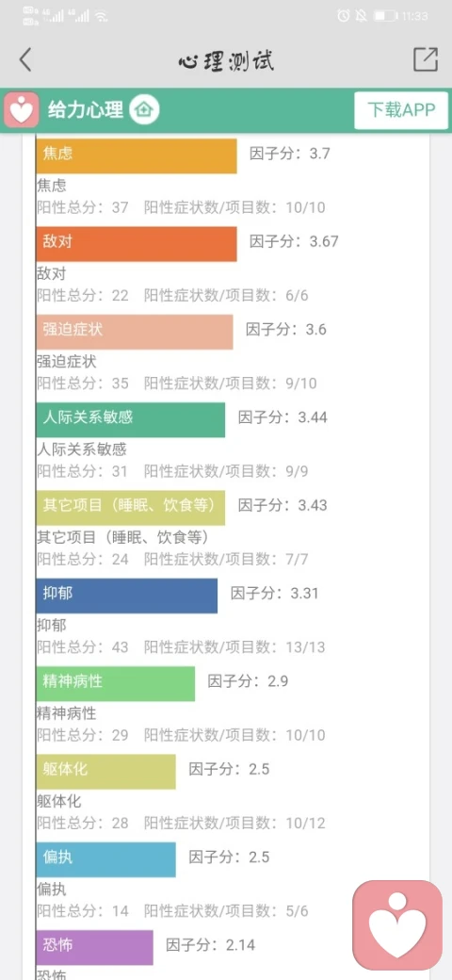Open the home icon beside 给力心理

[144, 109]
